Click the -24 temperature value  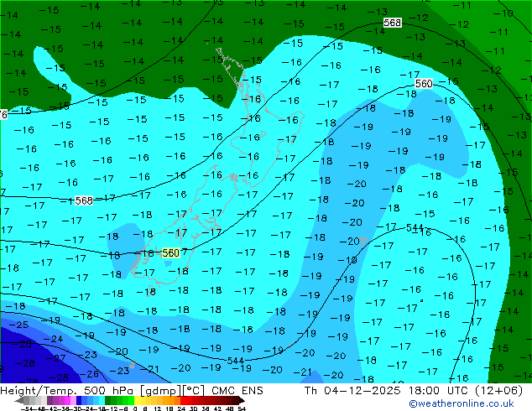point(53,339)
